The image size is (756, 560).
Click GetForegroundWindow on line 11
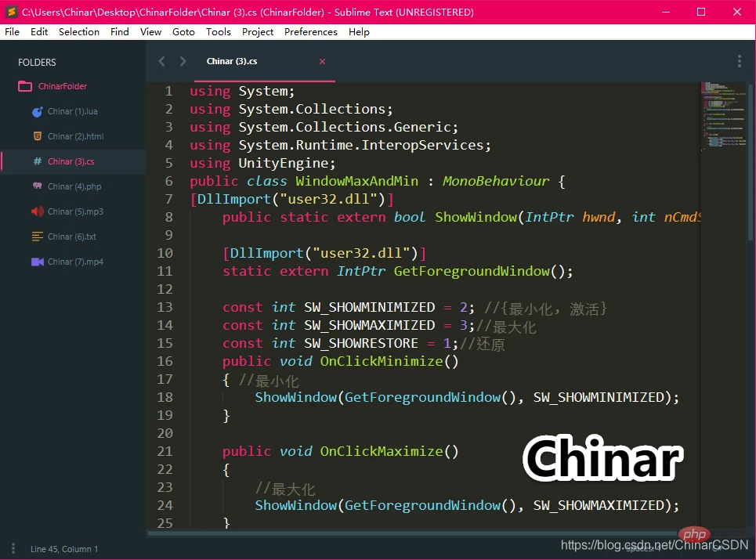click(472, 271)
